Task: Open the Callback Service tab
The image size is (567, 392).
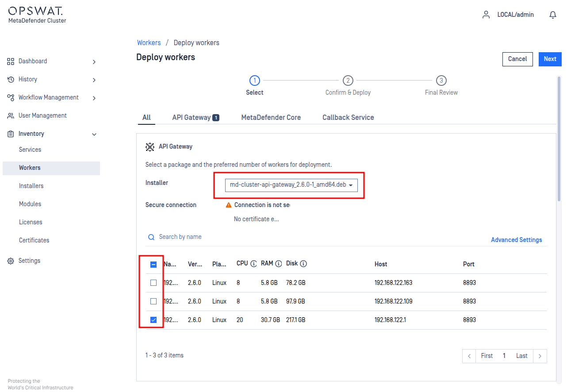Action: coord(348,118)
